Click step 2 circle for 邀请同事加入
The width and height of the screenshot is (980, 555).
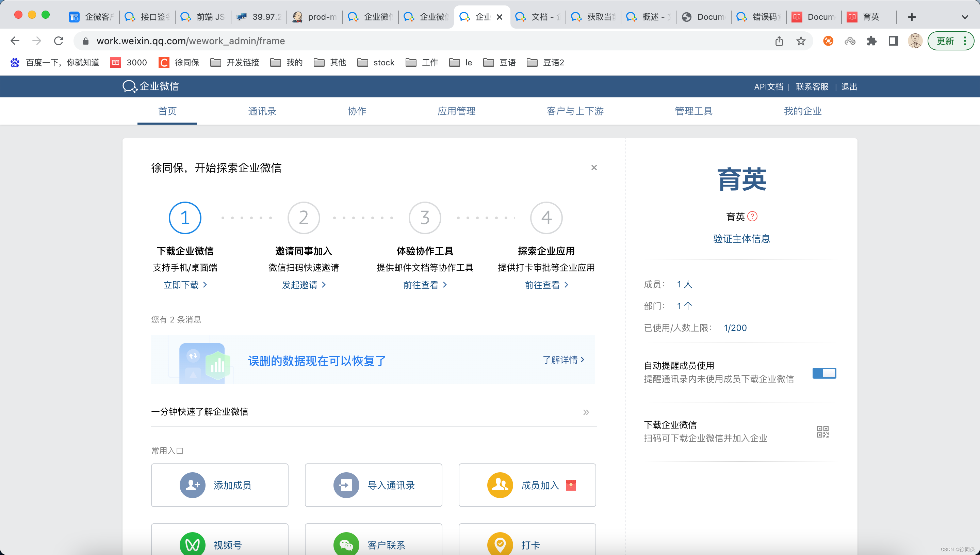[304, 217]
